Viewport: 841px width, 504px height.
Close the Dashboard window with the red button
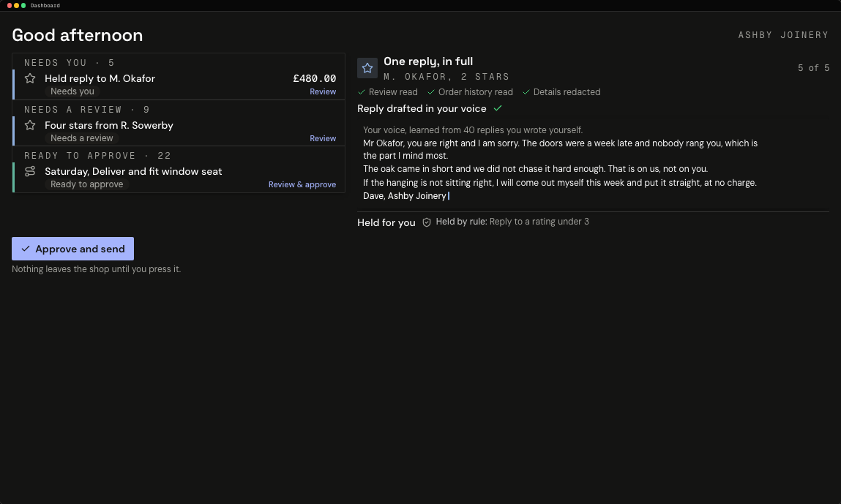coord(10,5)
